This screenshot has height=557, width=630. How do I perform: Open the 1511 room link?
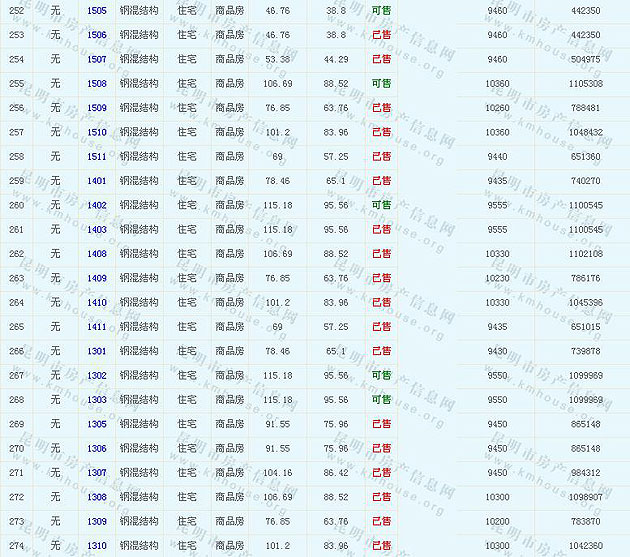(97, 157)
